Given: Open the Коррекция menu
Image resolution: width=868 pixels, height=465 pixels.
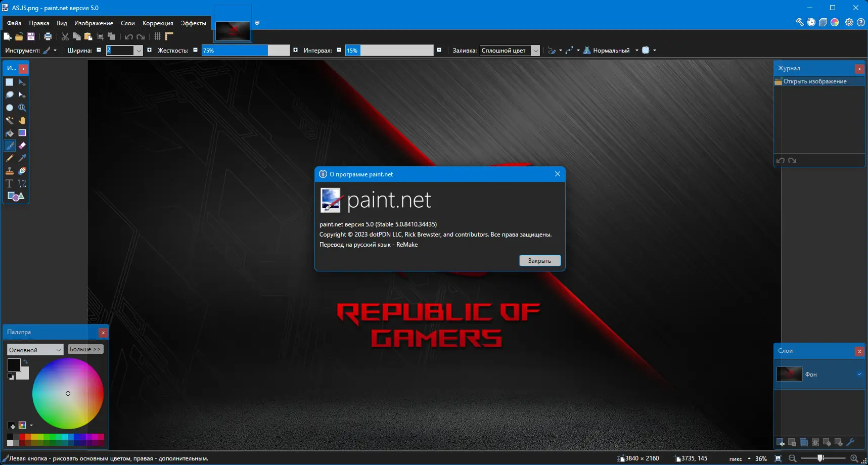Looking at the screenshot, I should pyautogui.click(x=158, y=23).
